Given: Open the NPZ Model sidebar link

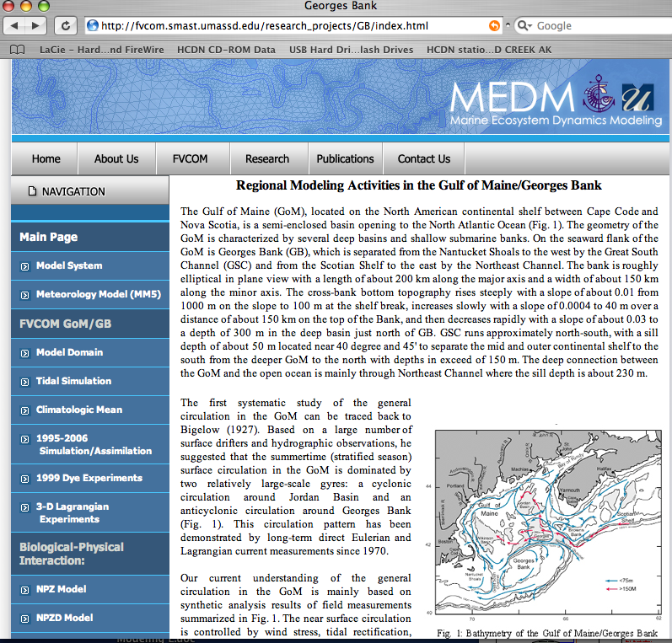Looking at the screenshot, I should [x=62, y=589].
